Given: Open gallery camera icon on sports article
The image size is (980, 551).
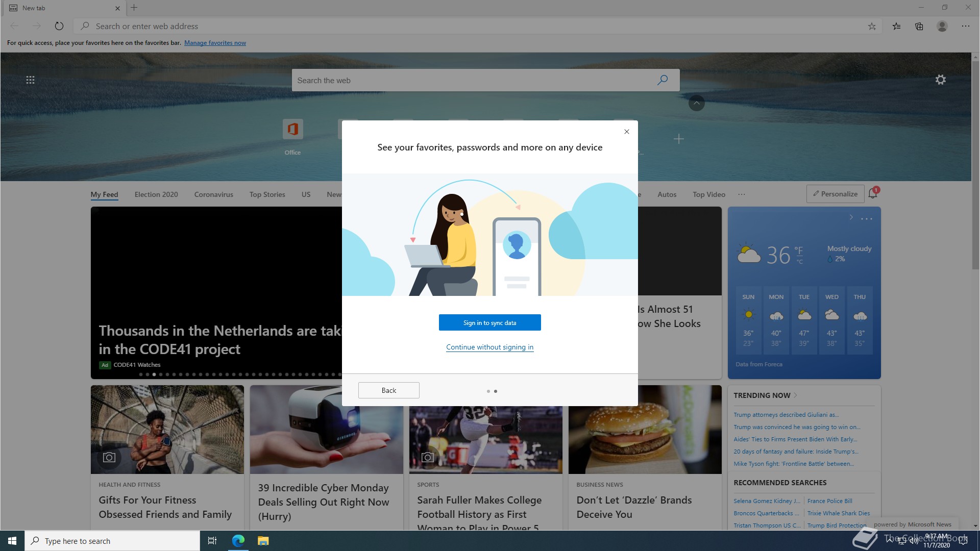Looking at the screenshot, I should (x=428, y=457).
